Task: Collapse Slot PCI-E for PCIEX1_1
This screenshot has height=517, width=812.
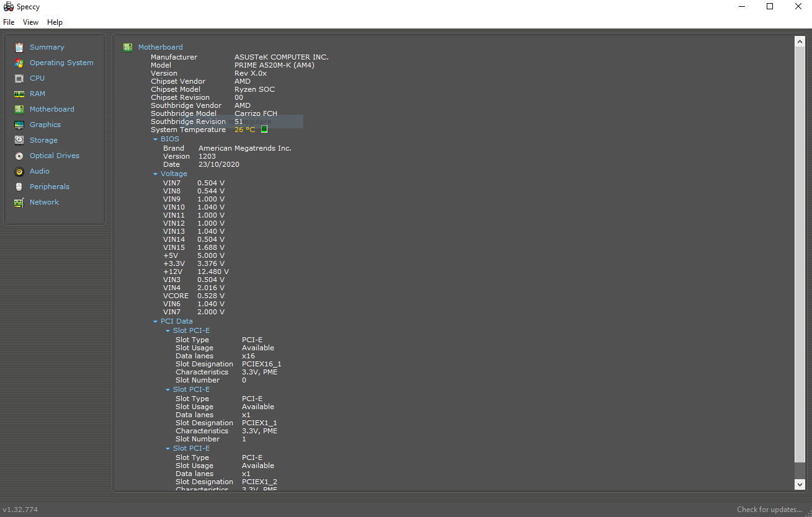Action: [168, 390]
